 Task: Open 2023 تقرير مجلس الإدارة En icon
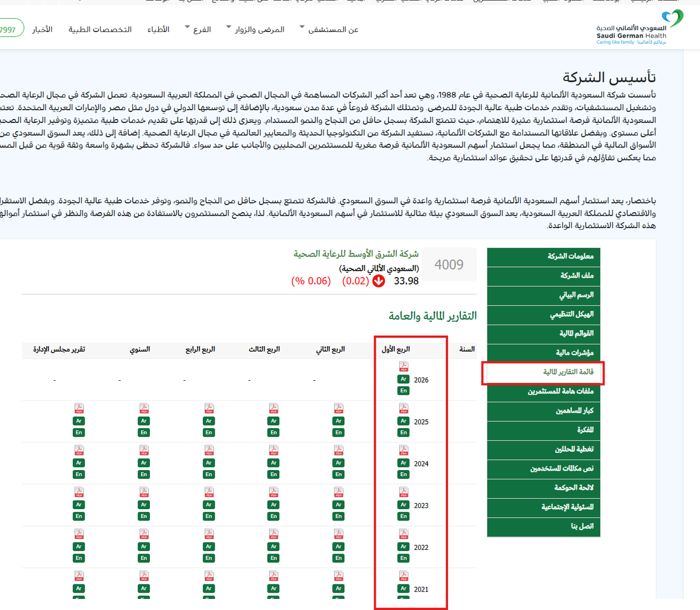(x=79, y=517)
